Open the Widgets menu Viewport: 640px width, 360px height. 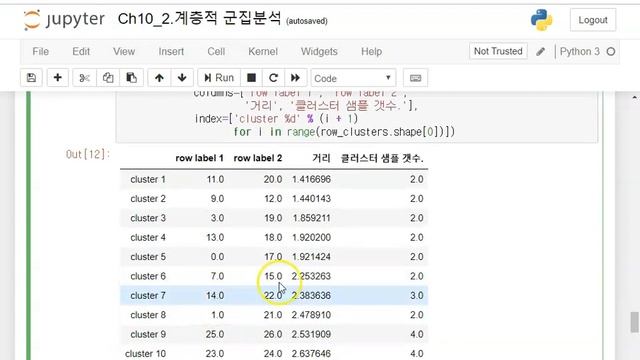(319, 51)
